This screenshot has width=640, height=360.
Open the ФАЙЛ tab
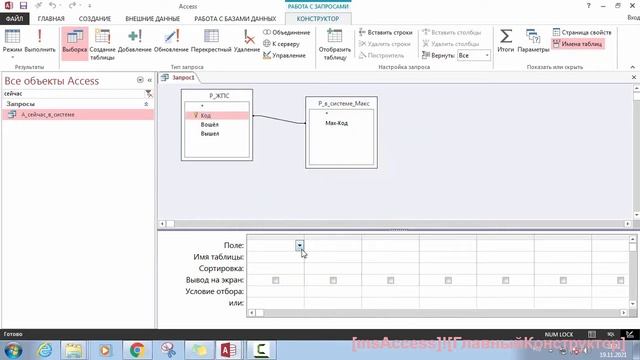[x=14, y=19]
